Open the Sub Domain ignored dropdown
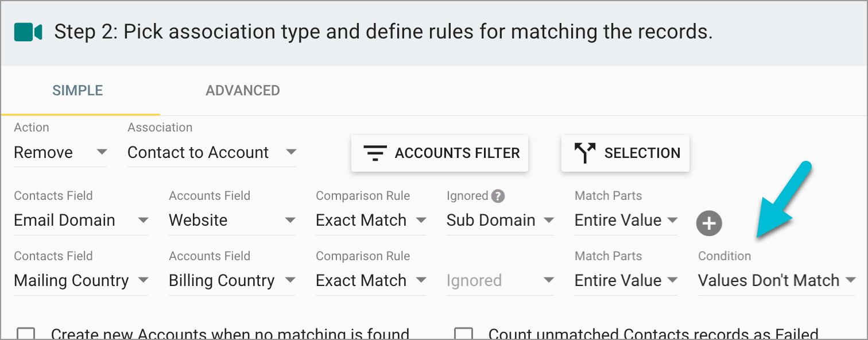The height and width of the screenshot is (340, 868). pyautogui.click(x=499, y=221)
